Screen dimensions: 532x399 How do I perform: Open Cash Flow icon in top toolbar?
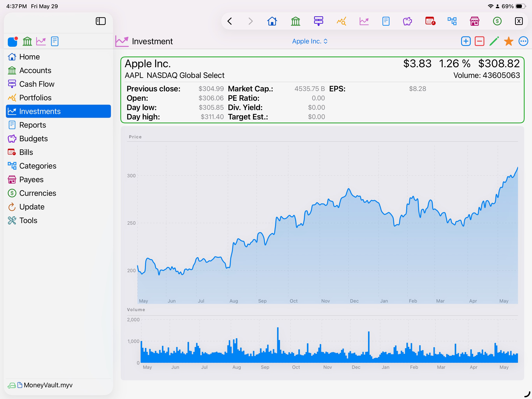tap(318, 21)
